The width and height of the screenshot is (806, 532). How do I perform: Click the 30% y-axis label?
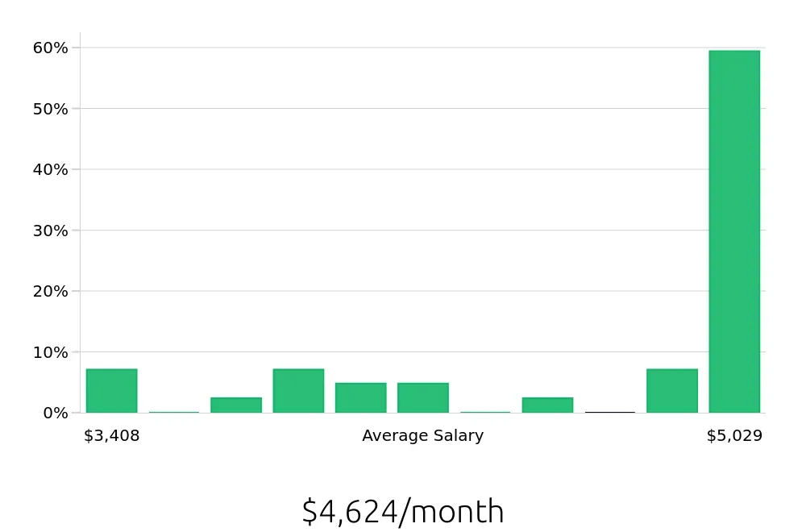(50, 231)
